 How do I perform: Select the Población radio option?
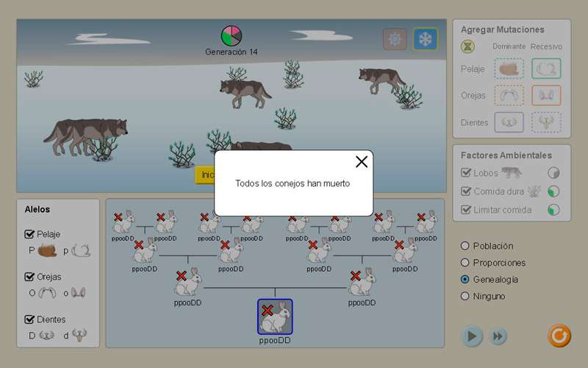tap(465, 246)
